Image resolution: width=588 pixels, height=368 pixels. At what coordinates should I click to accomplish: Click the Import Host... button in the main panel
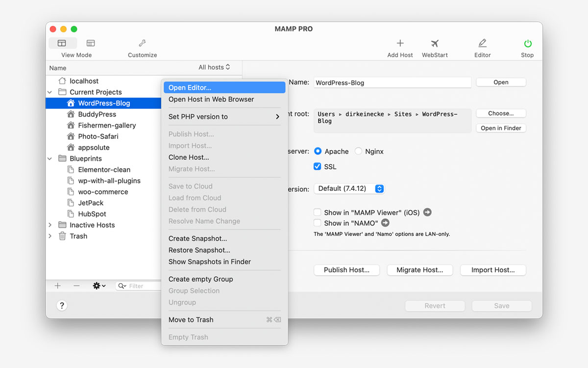click(x=493, y=270)
